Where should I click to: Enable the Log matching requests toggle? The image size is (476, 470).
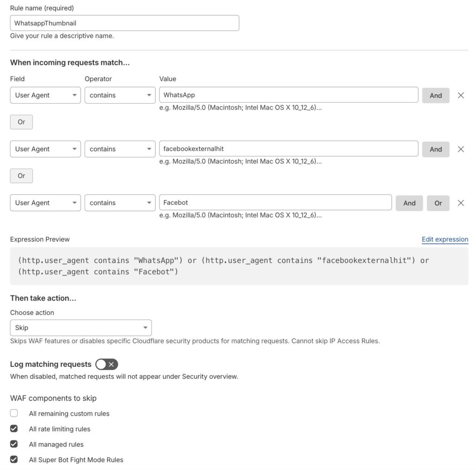107,365
